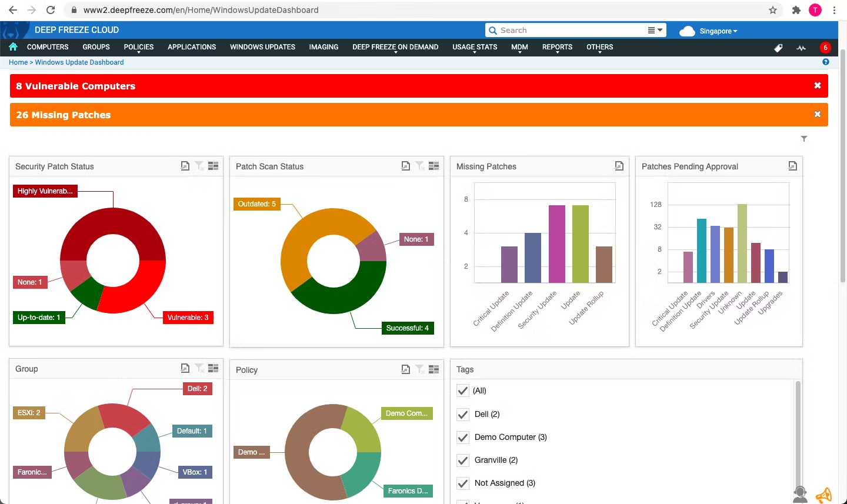Click the Windows Update Dashboard breadcrumb
Viewport: 847px width, 504px height.
coord(79,62)
